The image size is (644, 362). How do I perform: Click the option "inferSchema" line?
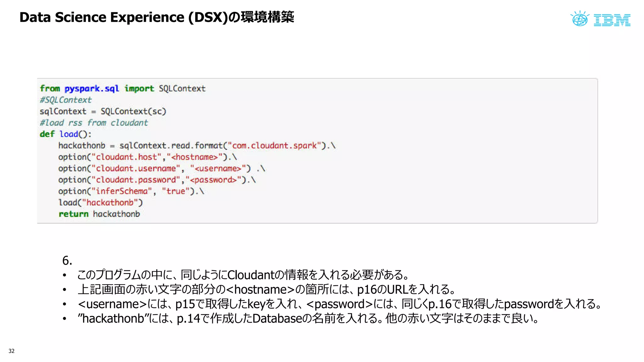[131, 191]
